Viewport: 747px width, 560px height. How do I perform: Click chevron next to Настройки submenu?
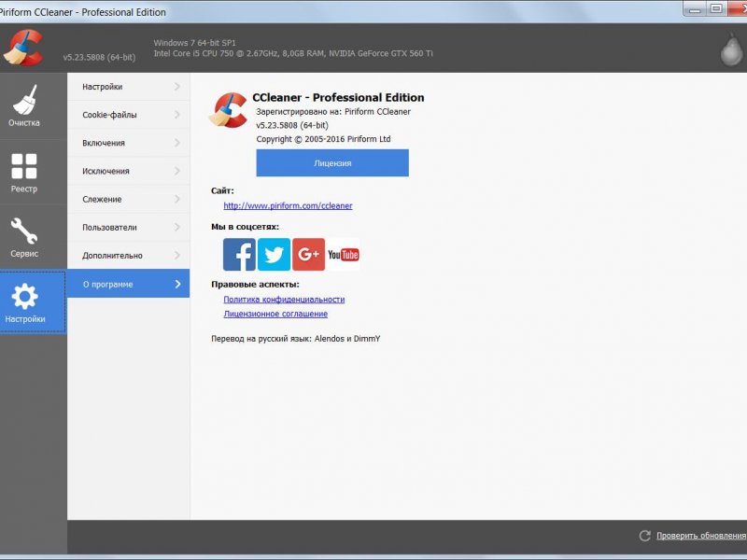[177, 87]
